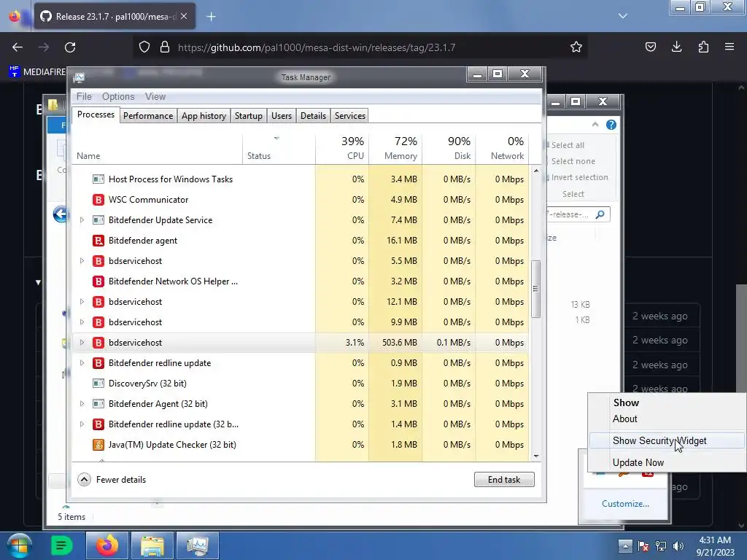Click the volume speaker tray icon
The image size is (747, 560).
678,546
